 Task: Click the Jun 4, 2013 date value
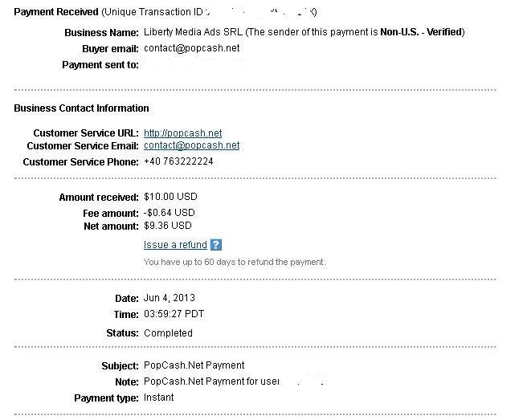click(x=169, y=298)
